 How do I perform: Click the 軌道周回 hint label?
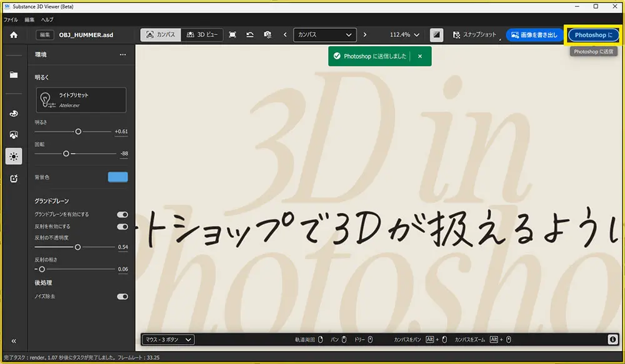305,340
